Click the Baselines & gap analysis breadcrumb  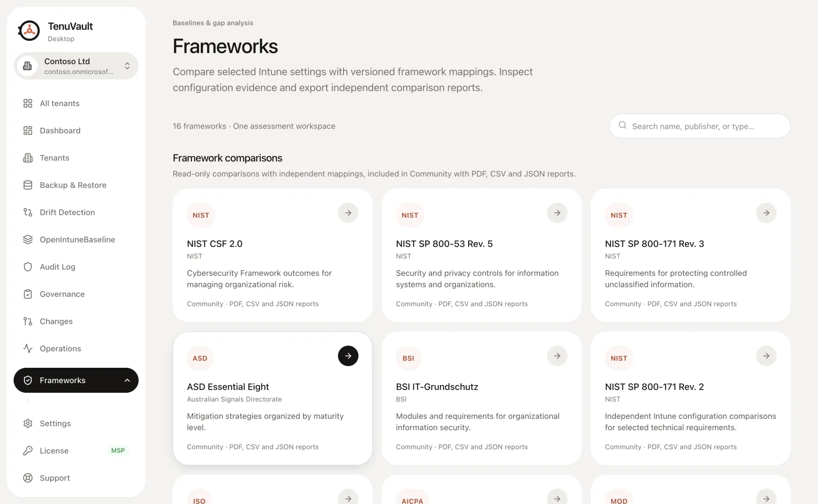(213, 23)
